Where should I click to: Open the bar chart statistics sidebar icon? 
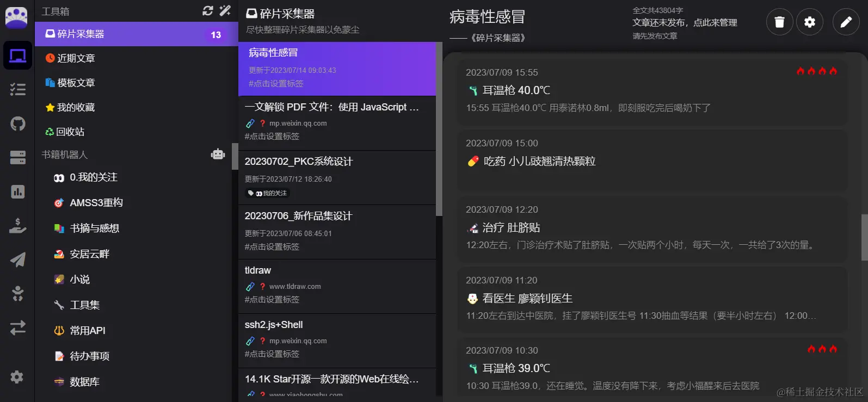pos(17,191)
